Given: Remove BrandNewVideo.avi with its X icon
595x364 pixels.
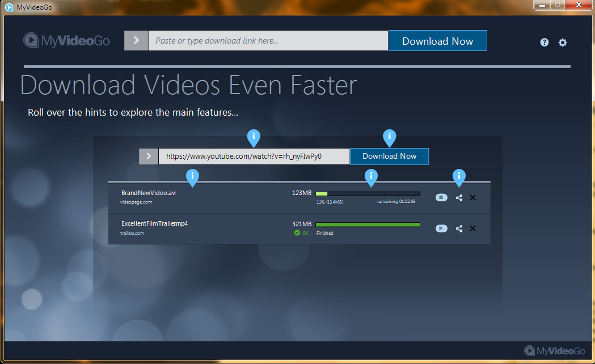Looking at the screenshot, I should (x=473, y=197).
